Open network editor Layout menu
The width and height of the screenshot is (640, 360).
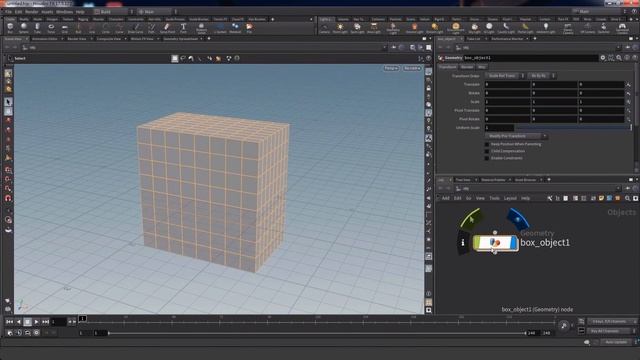click(x=510, y=198)
